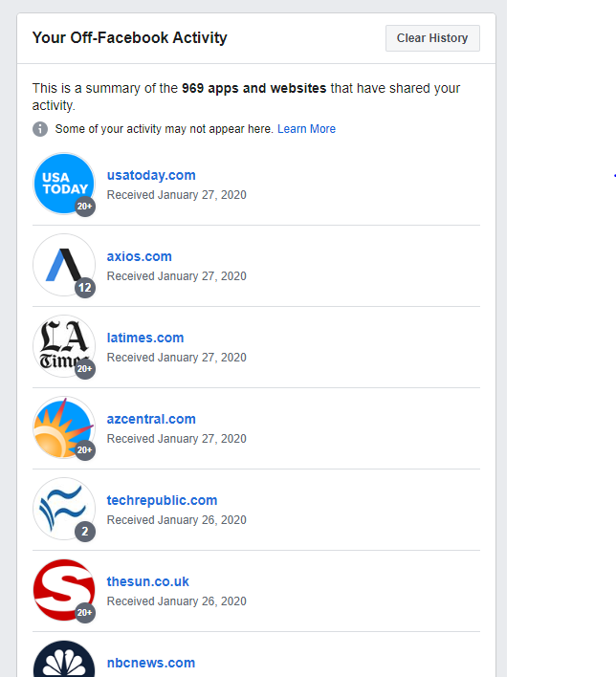
Task: Open the Learn More link
Action: point(306,129)
